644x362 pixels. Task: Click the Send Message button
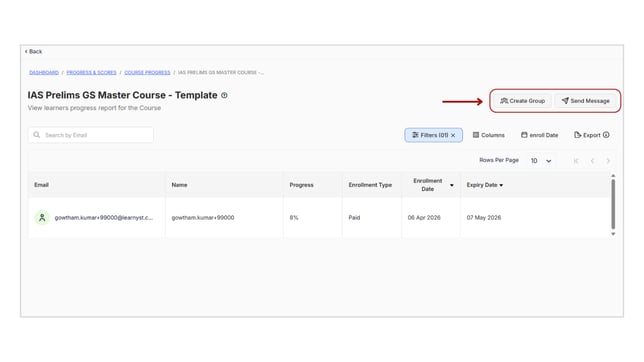(x=586, y=101)
